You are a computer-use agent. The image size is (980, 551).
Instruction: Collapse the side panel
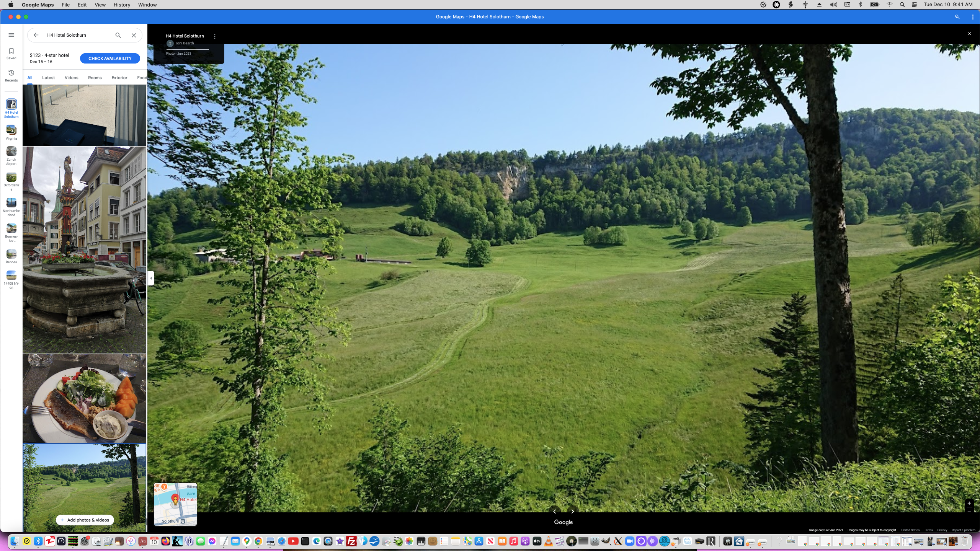151,278
